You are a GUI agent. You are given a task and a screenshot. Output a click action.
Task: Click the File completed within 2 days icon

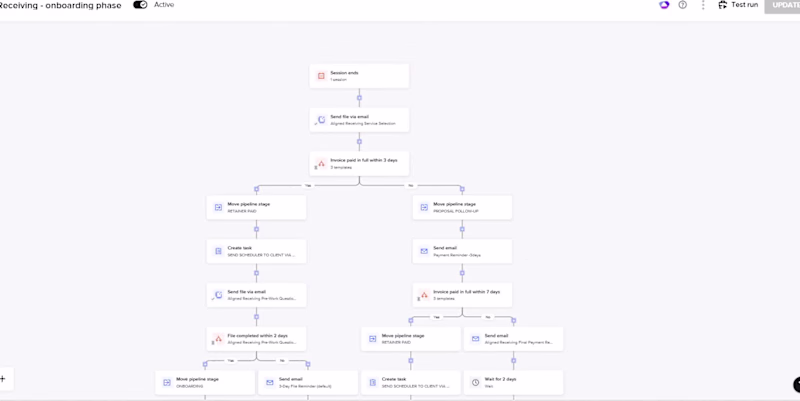pyautogui.click(x=218, y=339)
